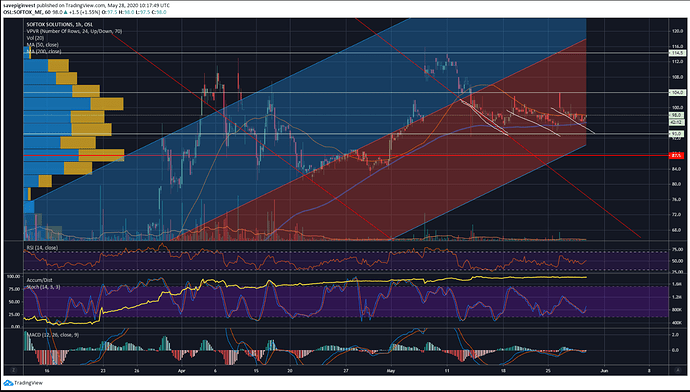The image size is (690, 392).
Task: Click the 93.0 horizontal line price label
Action: tap(676, 133)
